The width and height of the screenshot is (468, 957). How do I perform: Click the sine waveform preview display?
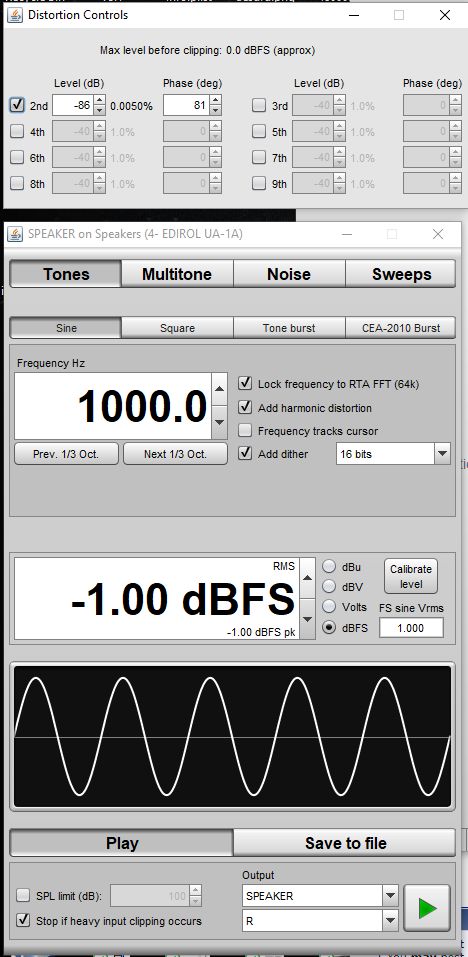232,737
